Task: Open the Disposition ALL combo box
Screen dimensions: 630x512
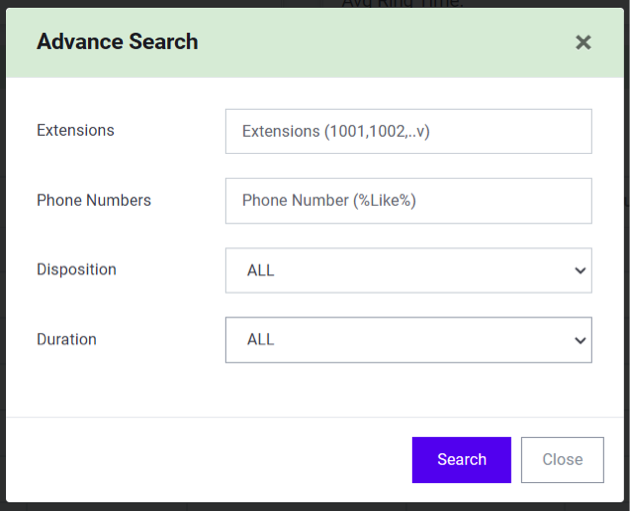Action: 408,270
